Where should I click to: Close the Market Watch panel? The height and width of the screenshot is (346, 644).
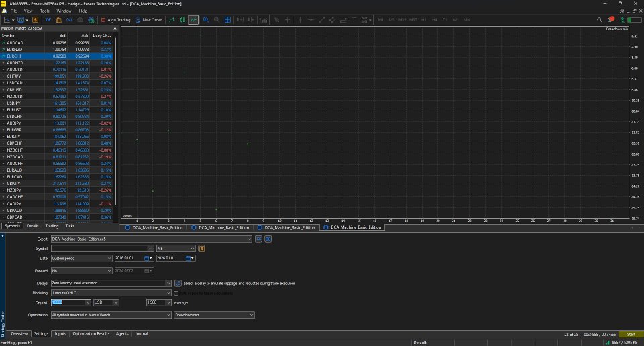(x=115, y=28)
